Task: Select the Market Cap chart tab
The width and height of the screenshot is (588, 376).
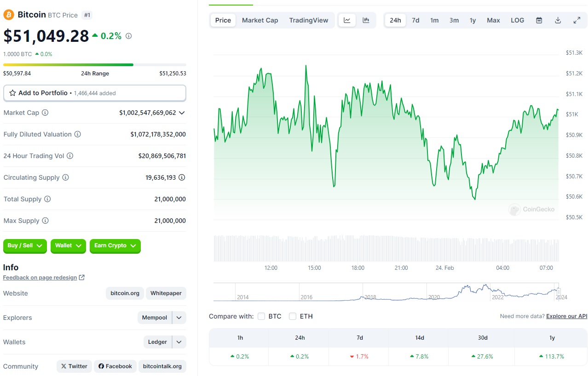Action: tap(260, 20)
